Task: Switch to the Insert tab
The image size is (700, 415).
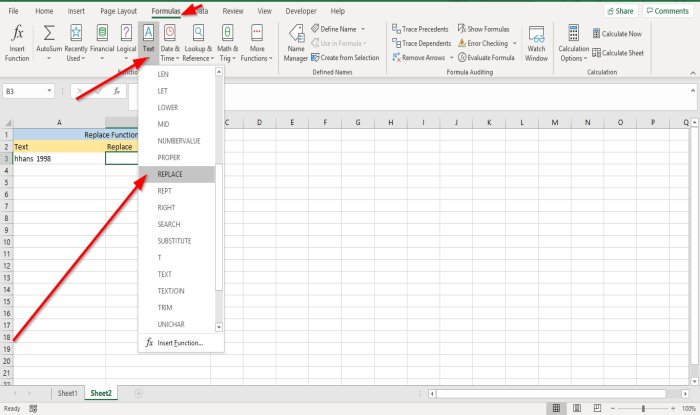Action: 76,11
